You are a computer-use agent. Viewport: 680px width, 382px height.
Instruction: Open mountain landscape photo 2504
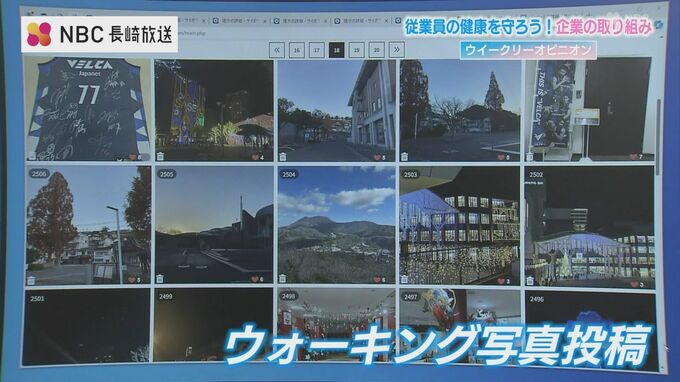coord(337,225)
